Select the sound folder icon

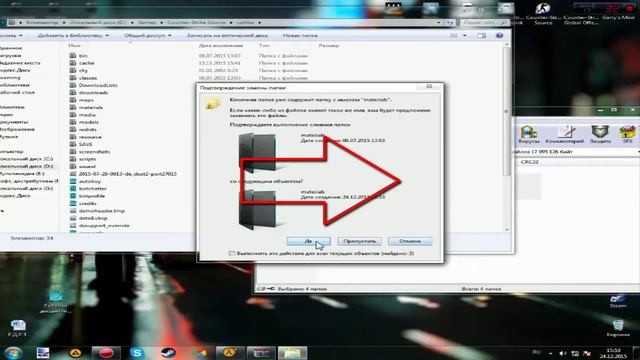pos(73,166)
